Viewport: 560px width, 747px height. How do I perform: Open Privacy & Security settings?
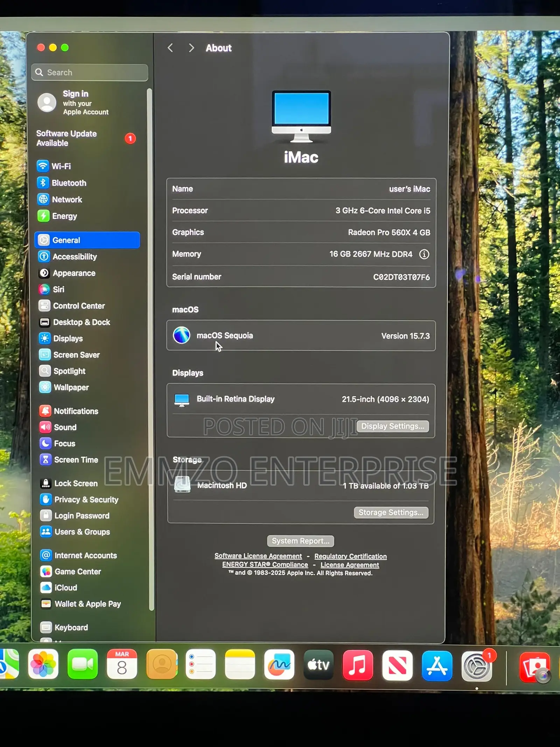79,499
